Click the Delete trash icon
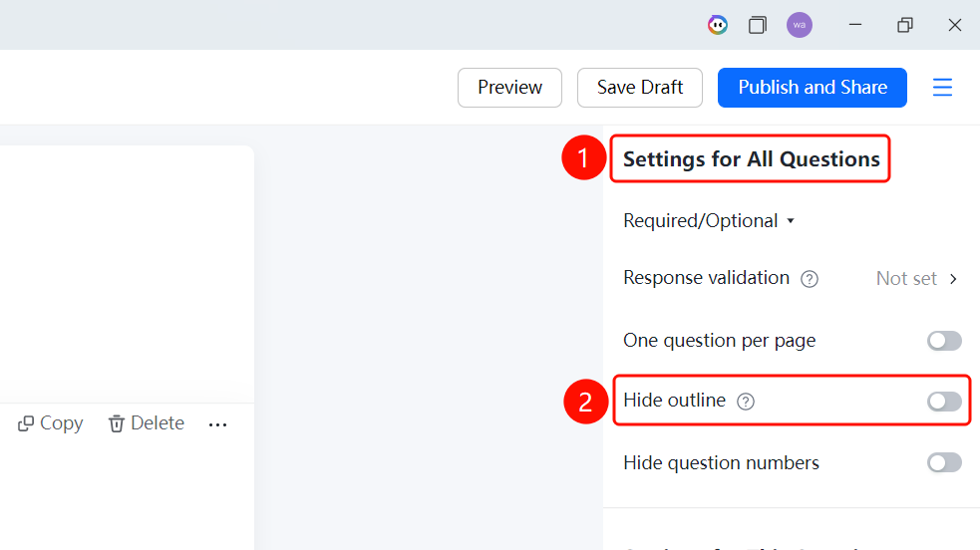 pos(117,423)
